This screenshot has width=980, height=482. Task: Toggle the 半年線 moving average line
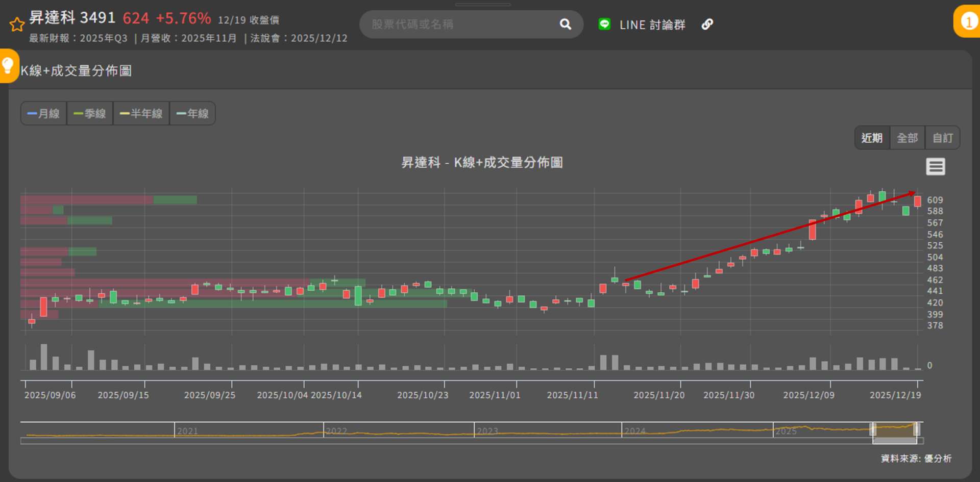(141, 113)
